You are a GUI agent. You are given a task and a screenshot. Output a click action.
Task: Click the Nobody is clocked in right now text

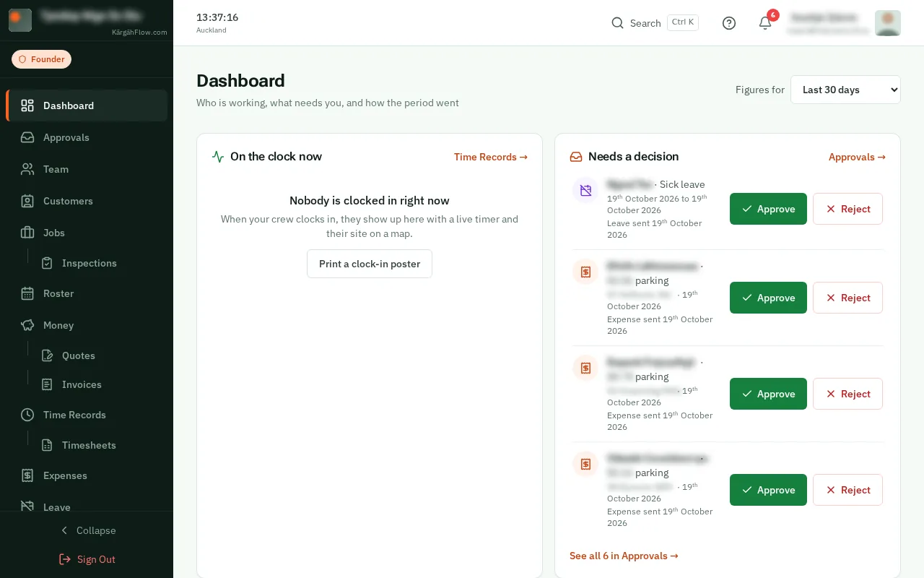point(370,200)
